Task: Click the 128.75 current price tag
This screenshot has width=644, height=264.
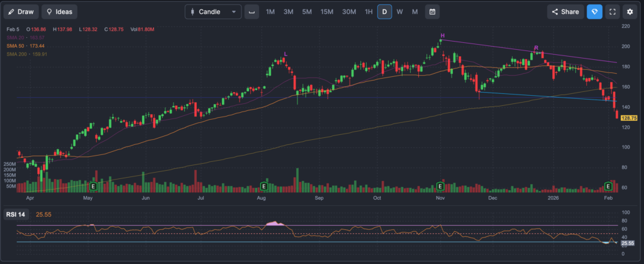Action: (630, 118)
